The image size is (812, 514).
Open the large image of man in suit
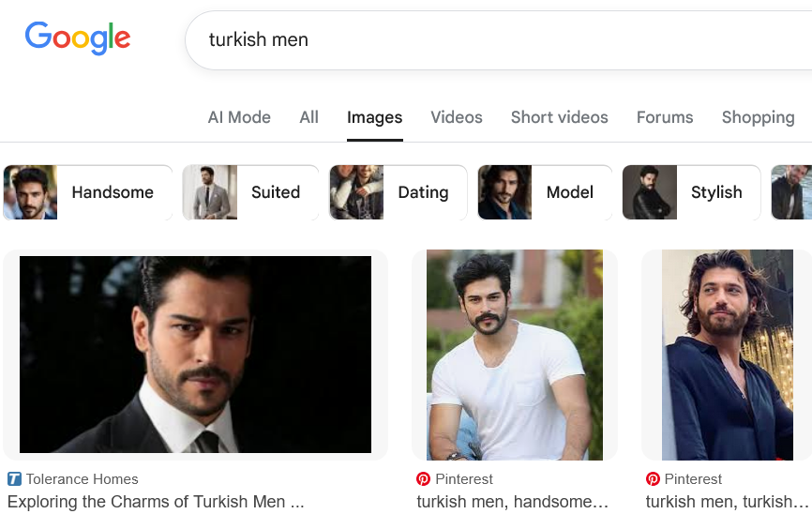pyautogui.click(x=195, y=355)
